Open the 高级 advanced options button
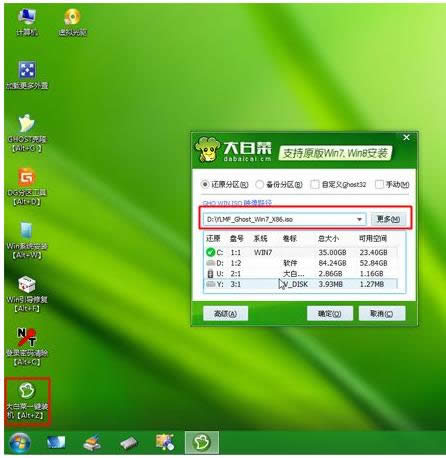The width and height of the screenshot is (446, 458). tap(225, 314)
